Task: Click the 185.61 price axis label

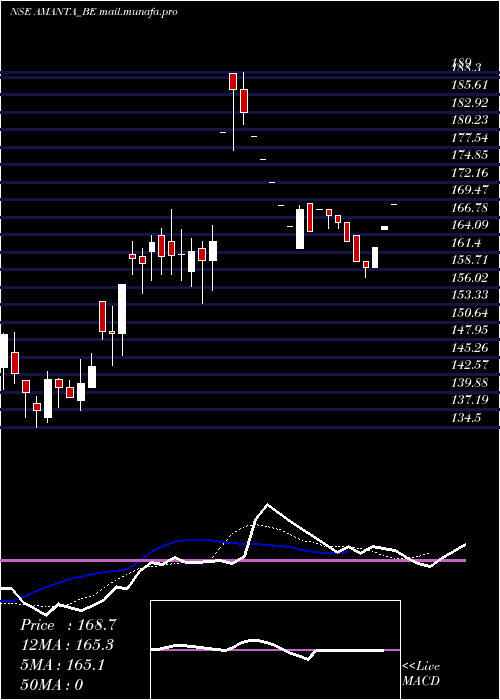Action: click(470, 85)
